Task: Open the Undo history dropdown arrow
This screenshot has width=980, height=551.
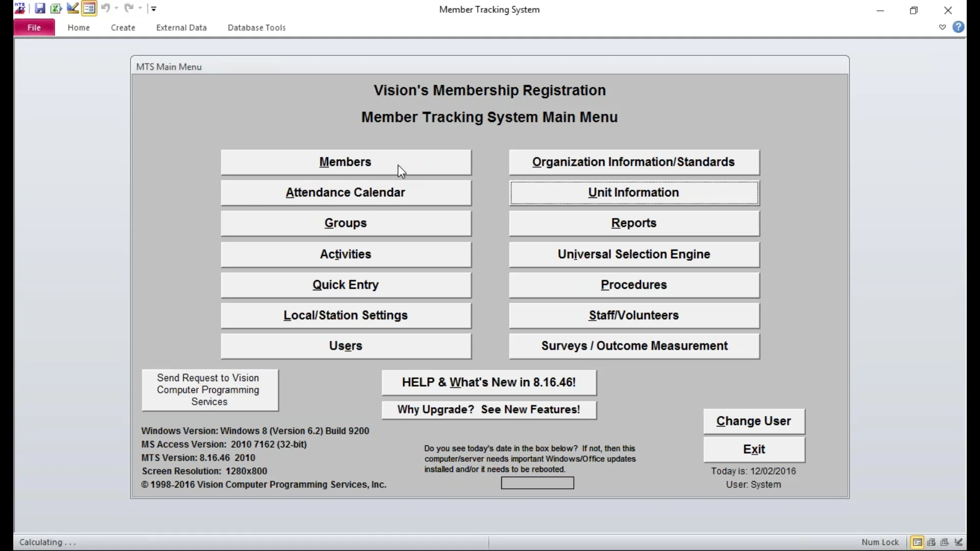Action: 116,8
